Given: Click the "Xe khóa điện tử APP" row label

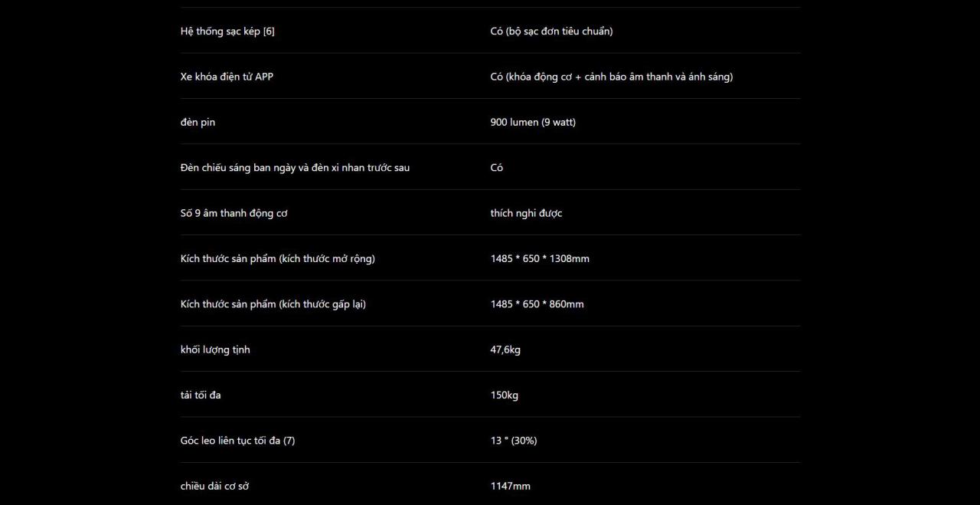Looking at the screenshot, I should point(227,77).
